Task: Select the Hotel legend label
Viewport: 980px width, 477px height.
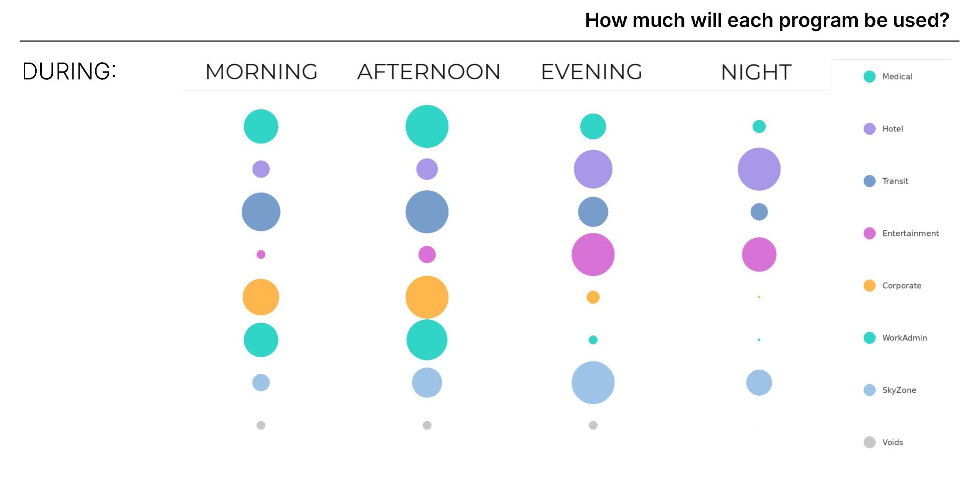Action: click(x=892, y=129)
